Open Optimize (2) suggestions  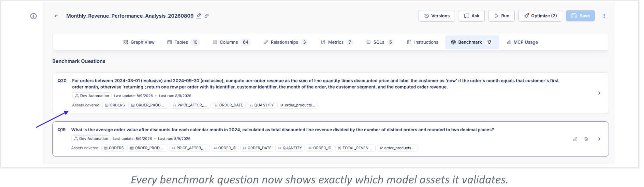click(540, 16)
